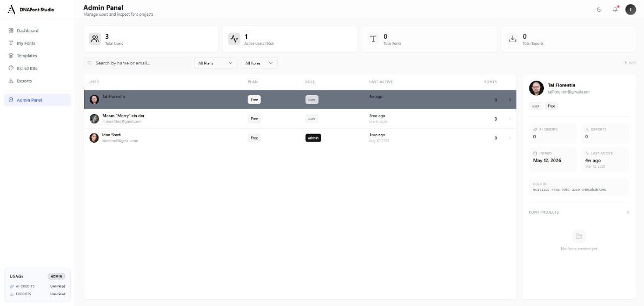Click the AI CREDITS card in detail panel
Viewport: 644px width, 306px height.
click(x=553, y=133)
